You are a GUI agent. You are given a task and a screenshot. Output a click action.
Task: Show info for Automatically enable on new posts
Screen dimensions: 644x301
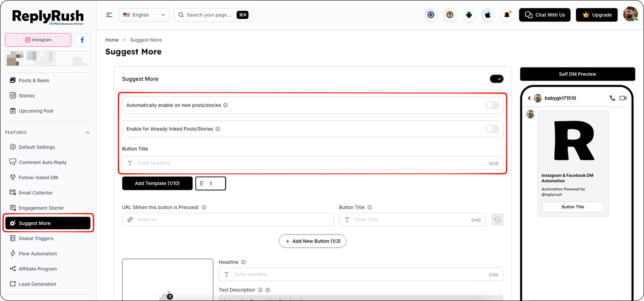pos(226,105)
